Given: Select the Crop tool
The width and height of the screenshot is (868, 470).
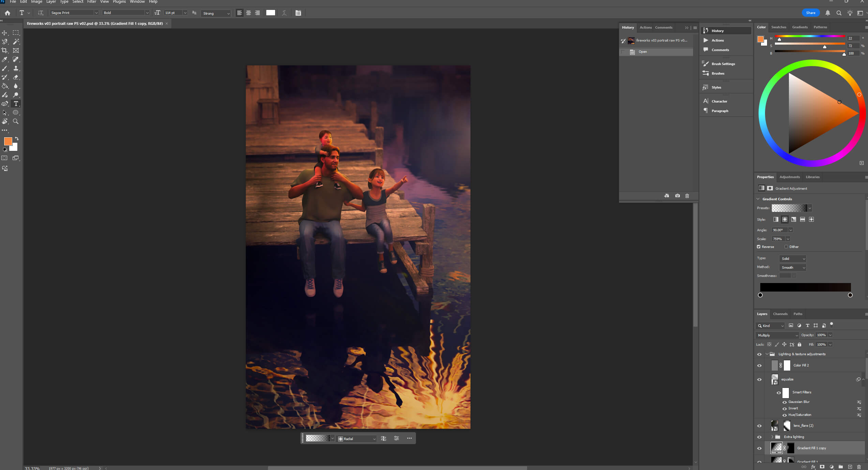Looking at the screenshot, I should click(5, 50).
